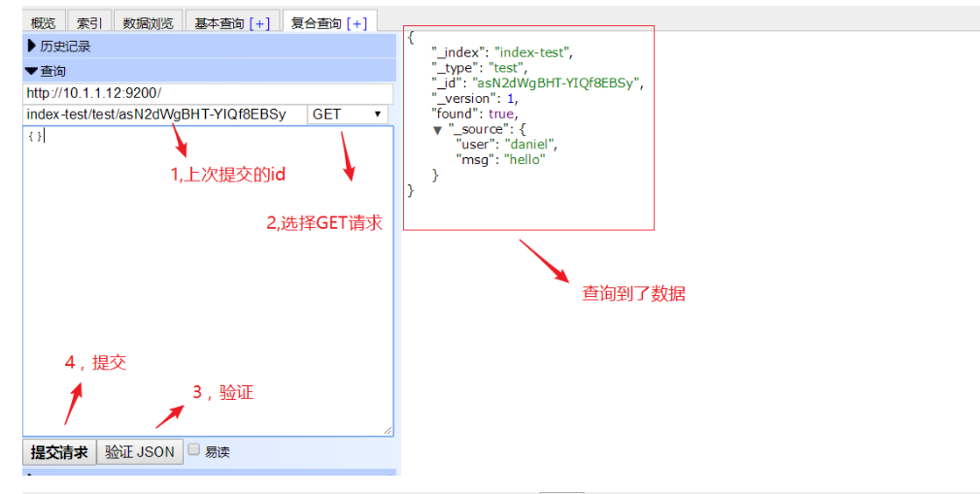The width and height of the screenshot is (980, 494).
Task: Select the 复合查询 tab
Action: tap(317, 23)
